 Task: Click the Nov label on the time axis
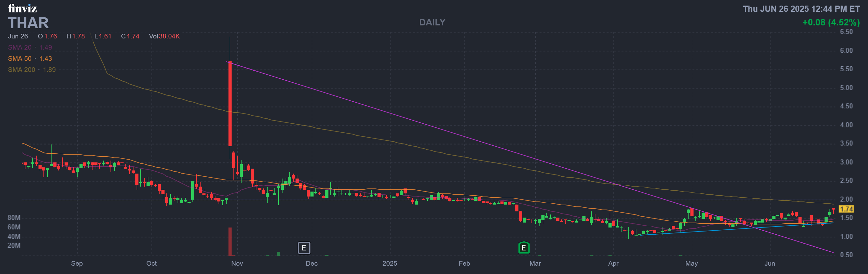237,263
